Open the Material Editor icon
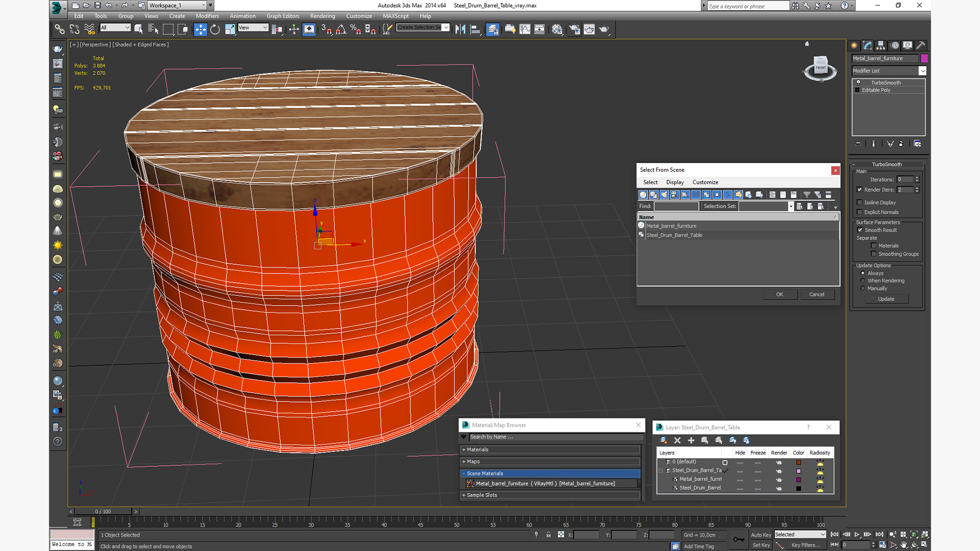980x551 pixels. [557, 30]
